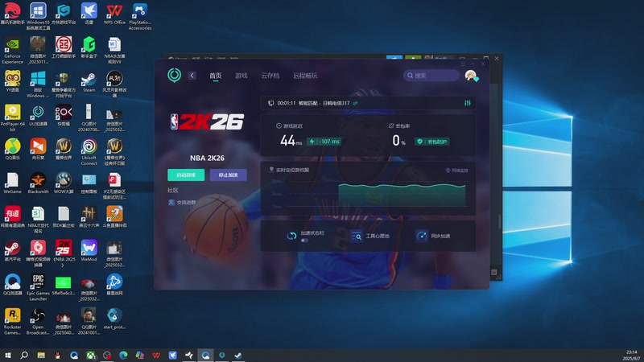The width and height of the screenshot is (644, 362).
Task: Open the user avatar profile
Action: click(x=471, y=76)
